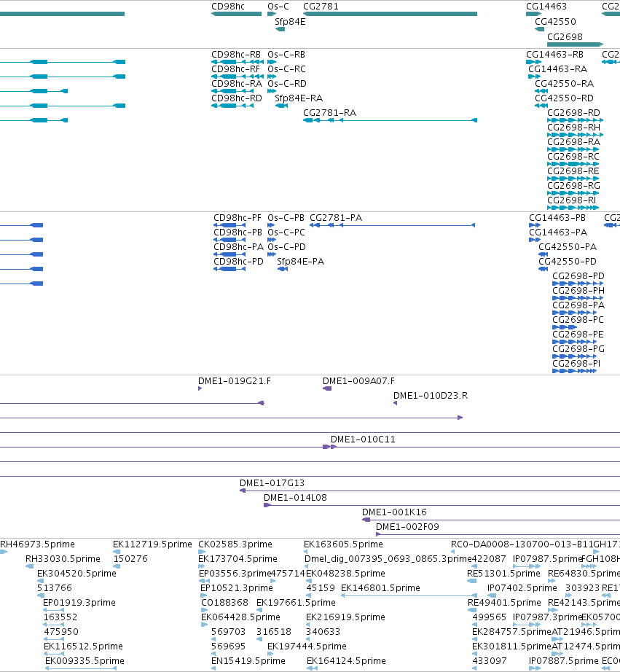Click EST EK197661.5prime
Image resolution: width=620 pixels, height=672 pixels.
click(x=296, y=603)
